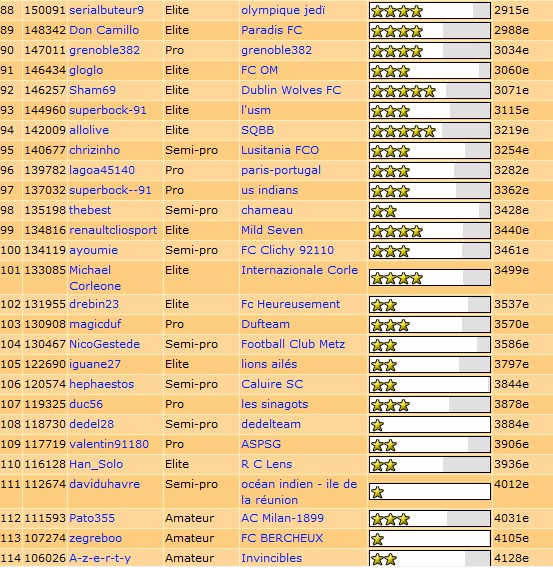
Task: Open Sham69 user profile
Action: [92, 90]
